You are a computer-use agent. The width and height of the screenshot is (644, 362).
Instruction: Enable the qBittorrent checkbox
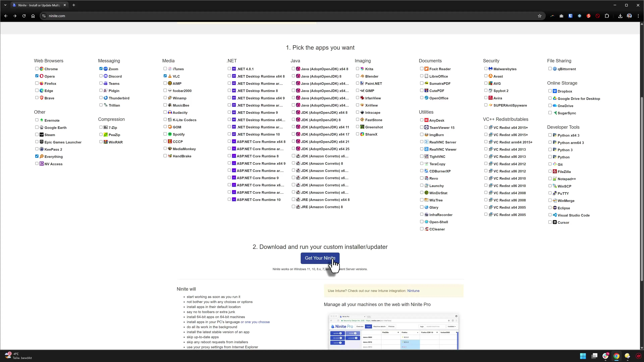pos(550,69)
